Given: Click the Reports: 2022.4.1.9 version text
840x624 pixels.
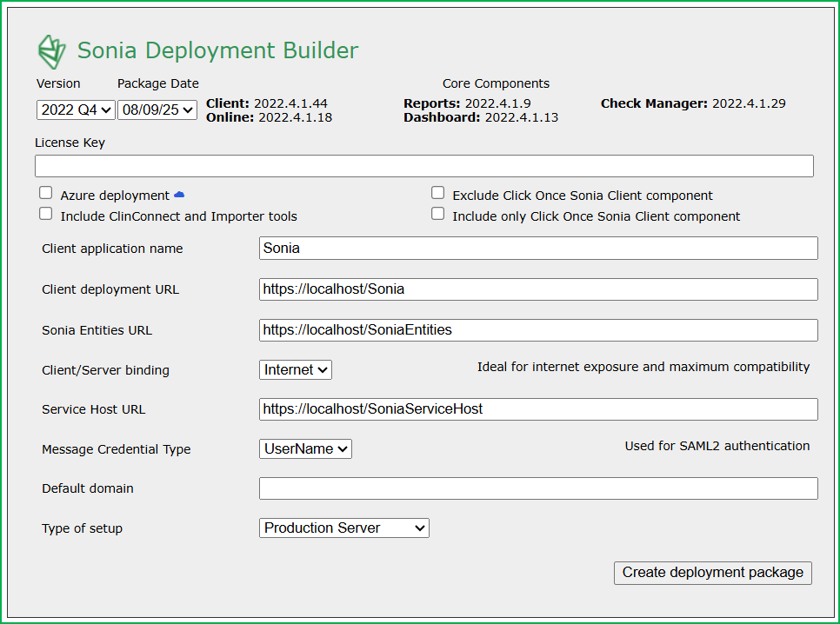Looking at the screenshot, I should 467,103.
